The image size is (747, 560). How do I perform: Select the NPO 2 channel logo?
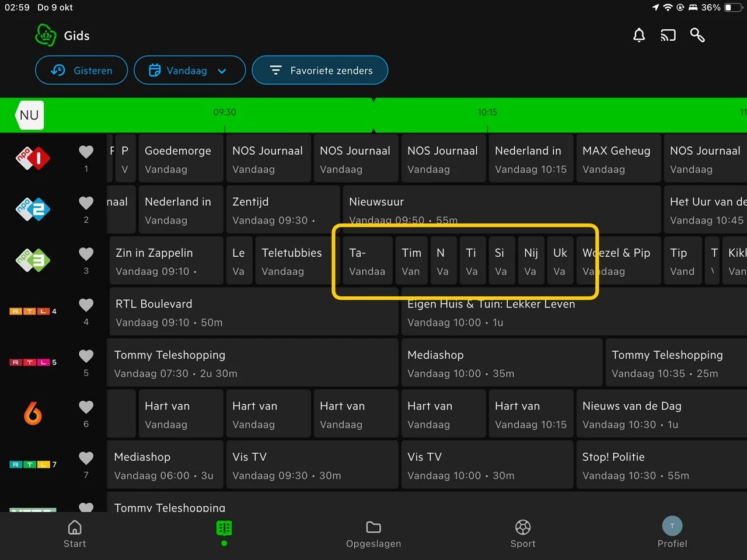pos(33,209)
